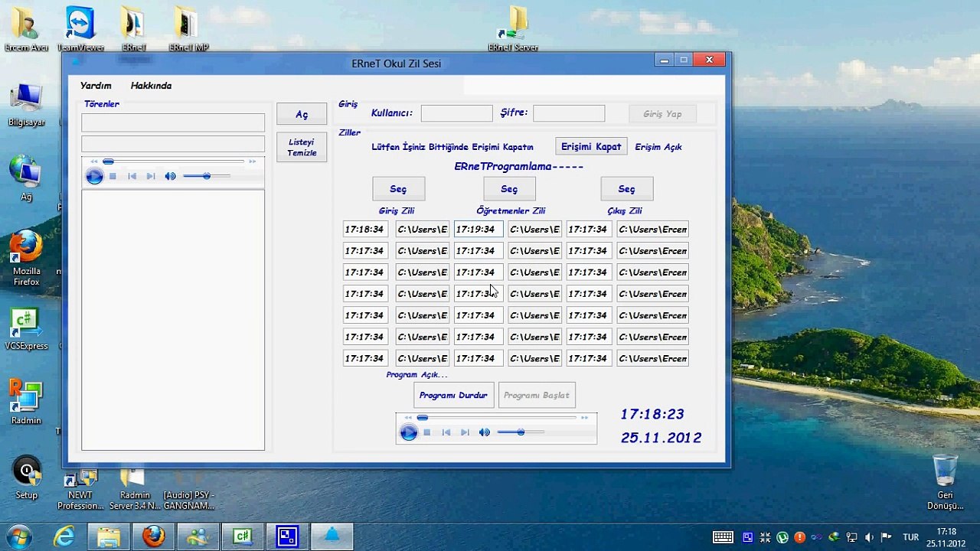This screenshot has width=980, height=551.
Task: Toggle mute on bottom player speaker icon
Action: point(484,432)
